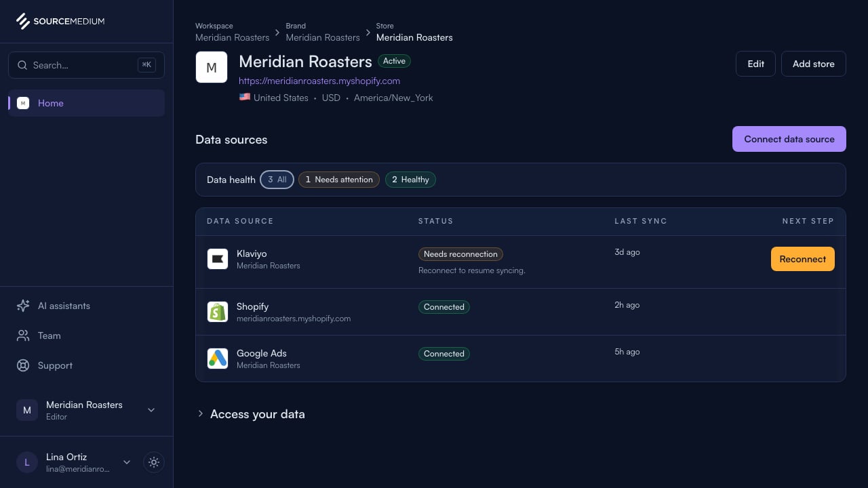Click the SourceMedium logo
Screen dimensions: 868x488
[60, 21]
